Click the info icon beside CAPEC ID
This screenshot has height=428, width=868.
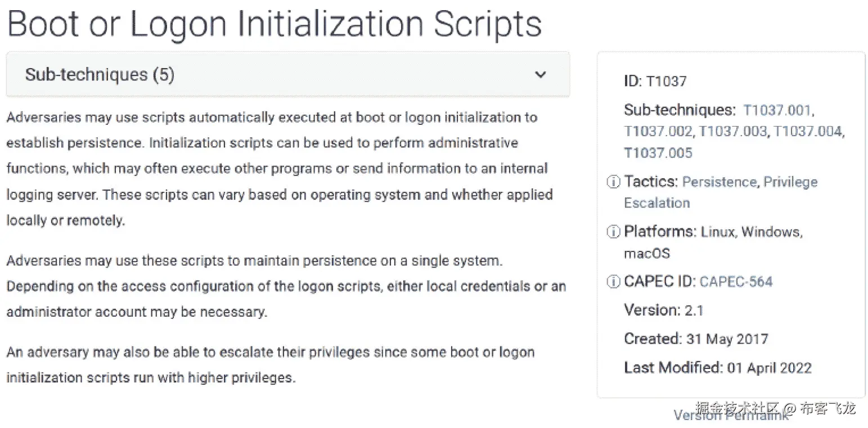[613, 282]
